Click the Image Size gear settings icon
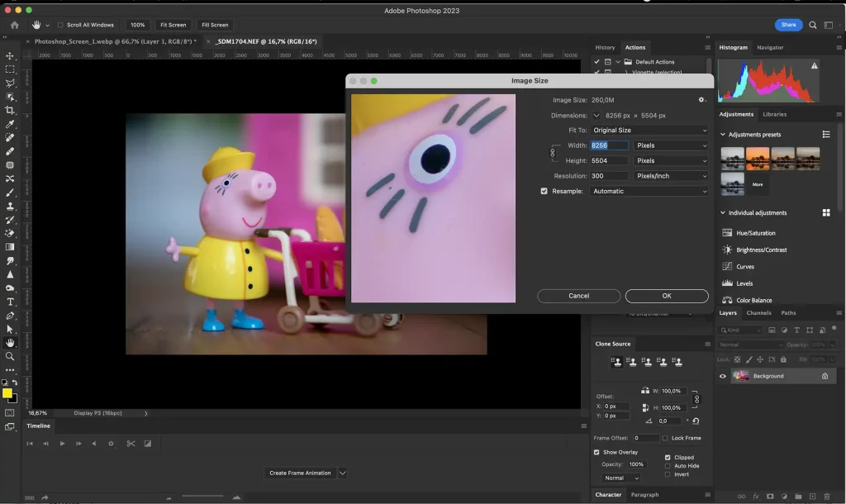The width and height of the screenshot is (846, 504). pyautogui.click(x=701, y=100)
